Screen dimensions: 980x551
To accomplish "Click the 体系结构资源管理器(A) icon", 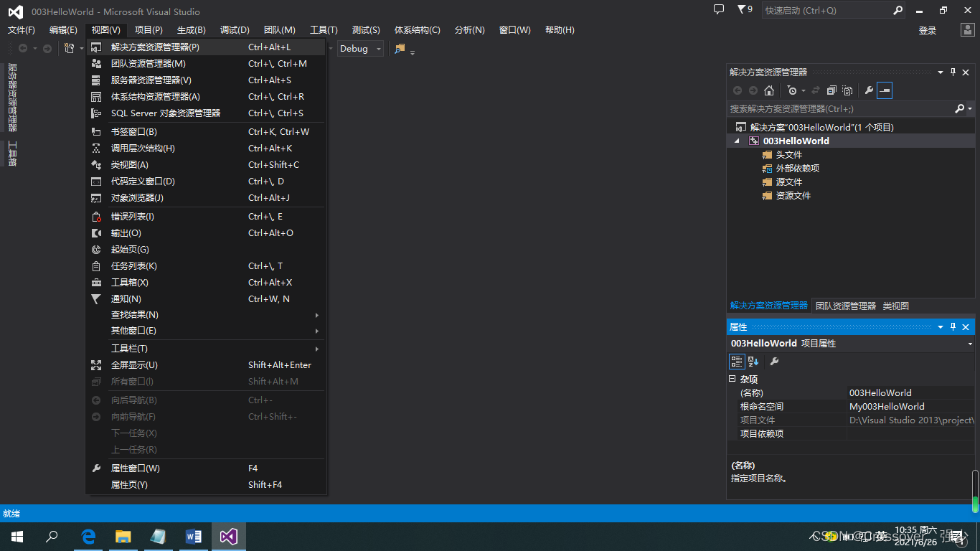I will pyautogui.click(x=96, y=96).
